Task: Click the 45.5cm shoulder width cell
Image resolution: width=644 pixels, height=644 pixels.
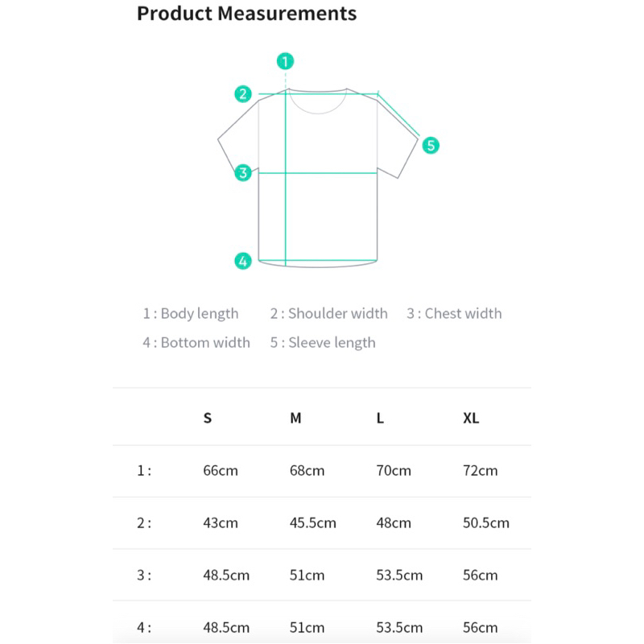Action: click(312, 523)
